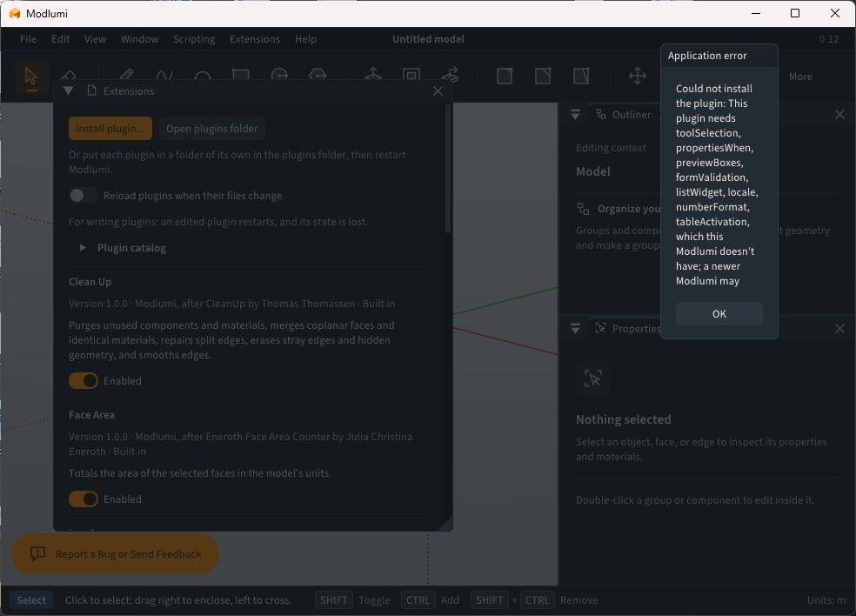Screen dimensions: 856x616
Task: Click the Outliner panel hierarchy icon
Action: [x=600, y=114]
